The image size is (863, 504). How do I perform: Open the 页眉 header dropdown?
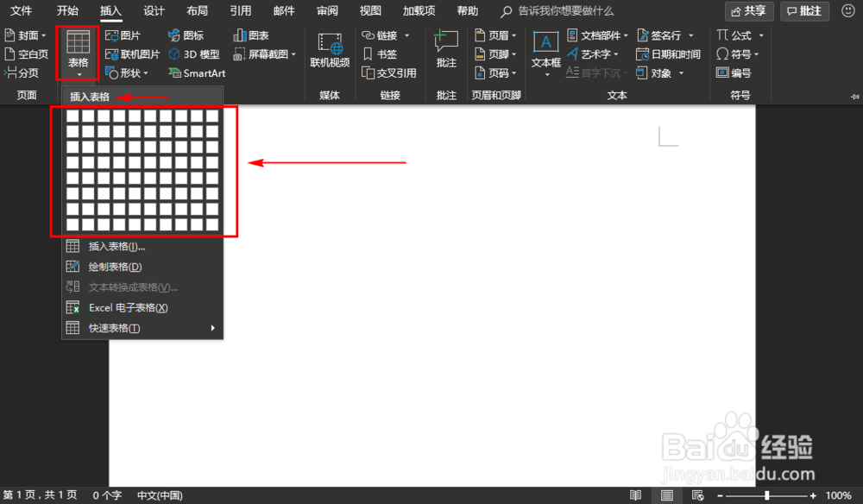tap(495, 35)
